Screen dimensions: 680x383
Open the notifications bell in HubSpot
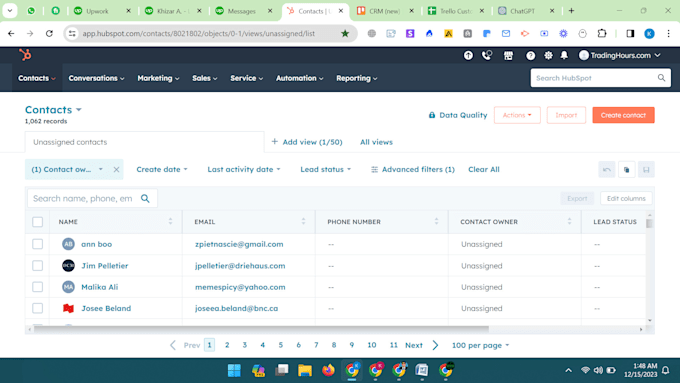tap(564, 55)
